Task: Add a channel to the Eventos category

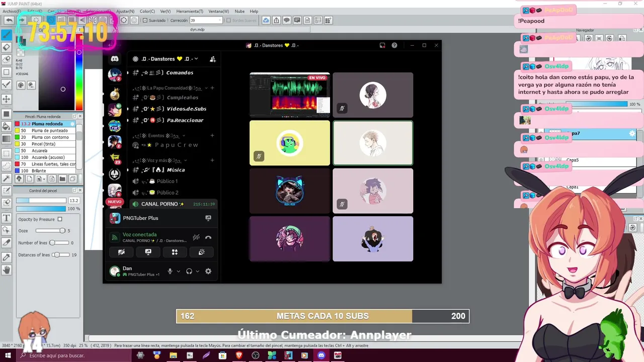Action: pyautogui.click(x=212, y=136)
